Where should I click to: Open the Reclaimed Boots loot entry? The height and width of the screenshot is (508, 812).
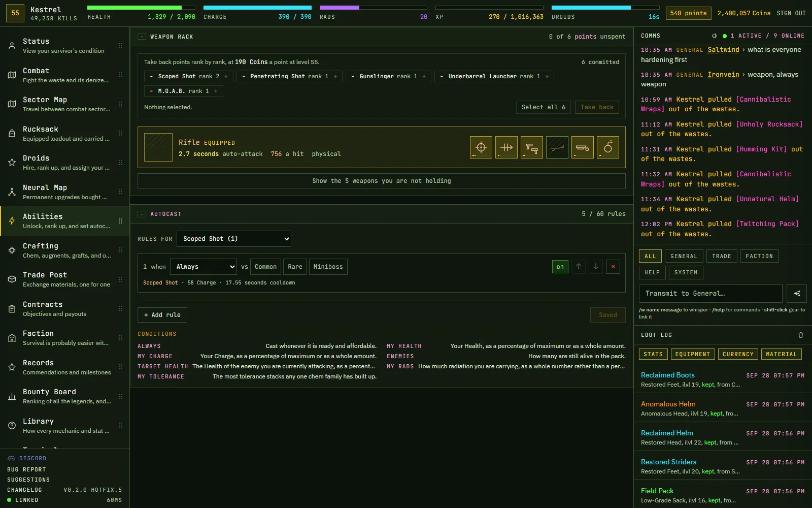click(723, 379)
